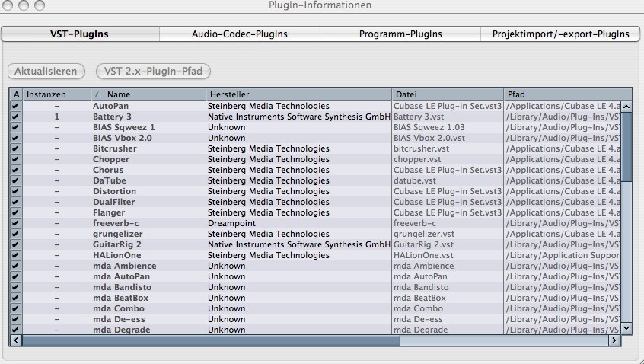Disable the AutoPan plugin checkbox

pos(16,106)
